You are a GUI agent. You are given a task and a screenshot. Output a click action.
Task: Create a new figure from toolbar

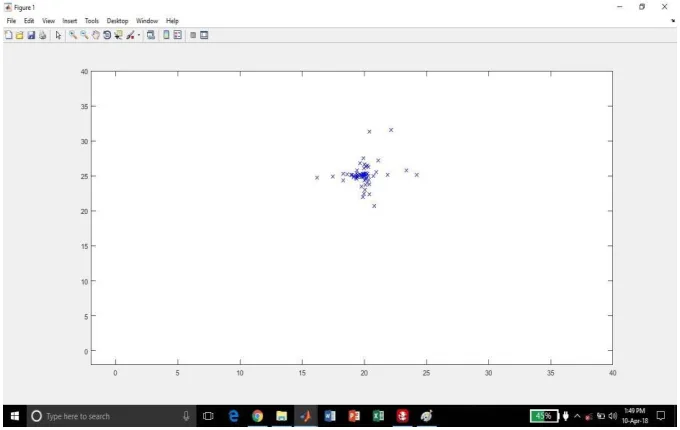click(8, 35)
